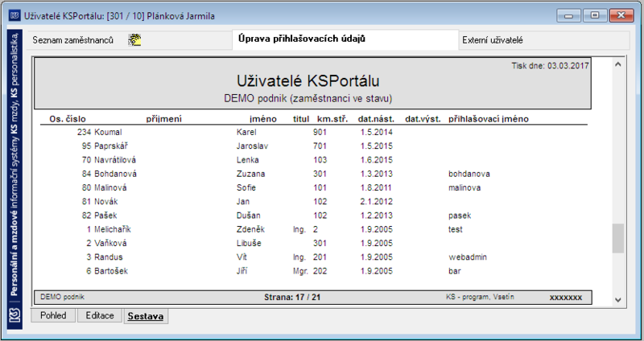644x341 pixels.
Task: Select surname Vaňková in the list
Action: 110,244
